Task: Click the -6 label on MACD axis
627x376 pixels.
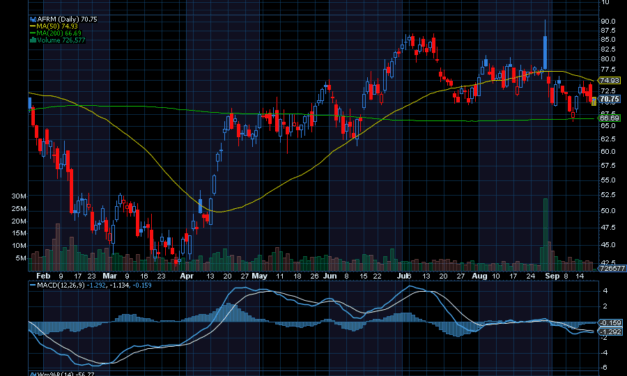Action: point(605,367)
